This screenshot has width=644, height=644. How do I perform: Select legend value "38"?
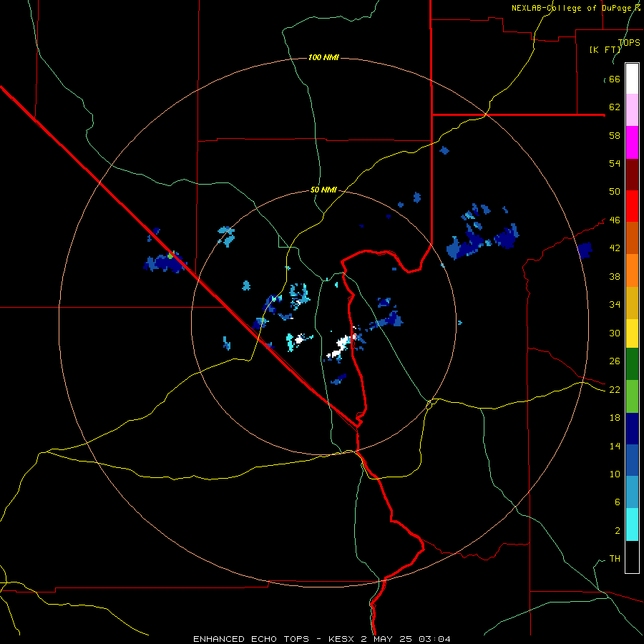pyautogui.click(x=615, y=276)
